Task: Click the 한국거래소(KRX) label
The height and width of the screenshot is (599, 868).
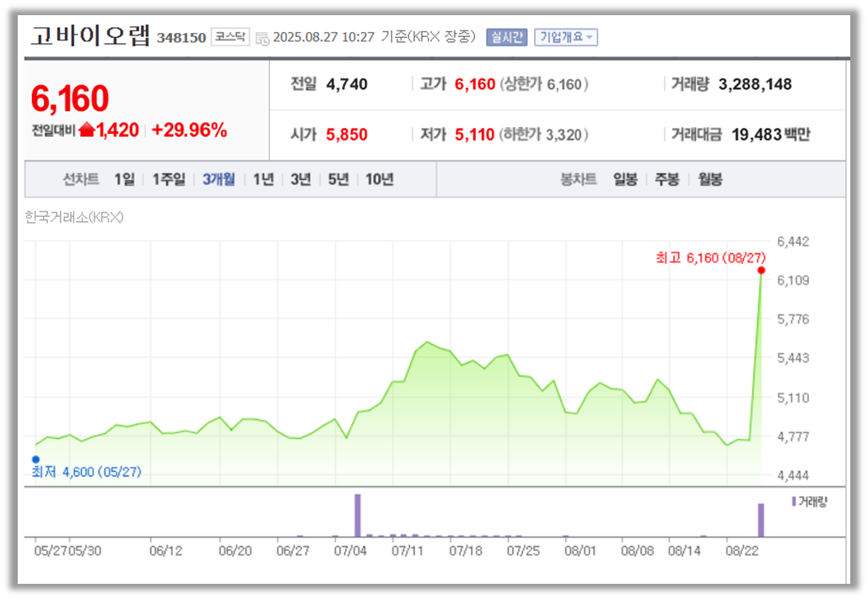Action: pos(74,217)
